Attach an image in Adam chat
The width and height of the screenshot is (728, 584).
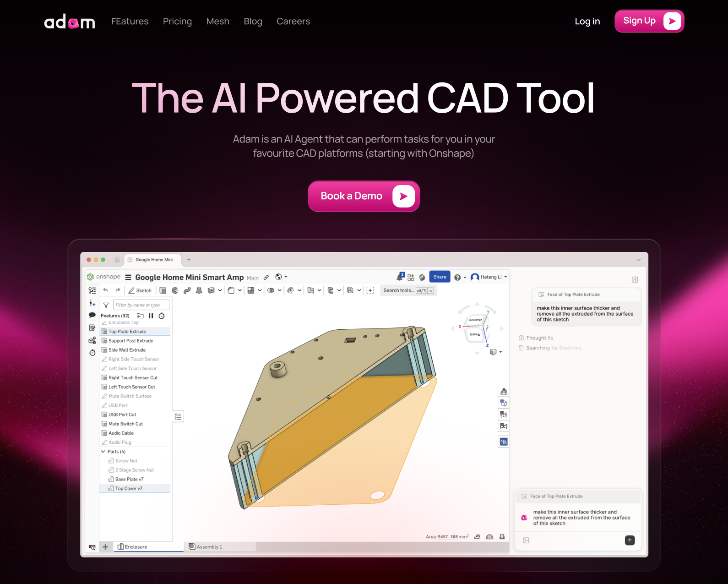tap(526, 540)
